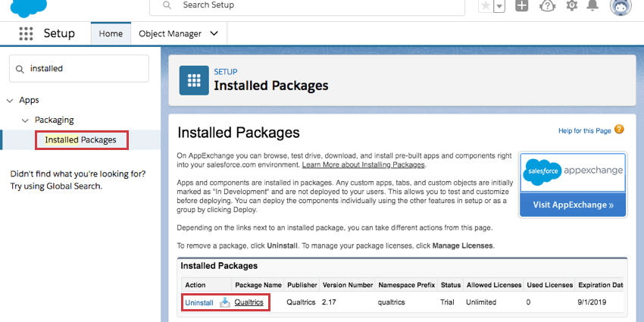The width and height of the screenshot is (644, 322).
Task: View notifications via the bell icon
Action: click(592, 5)
